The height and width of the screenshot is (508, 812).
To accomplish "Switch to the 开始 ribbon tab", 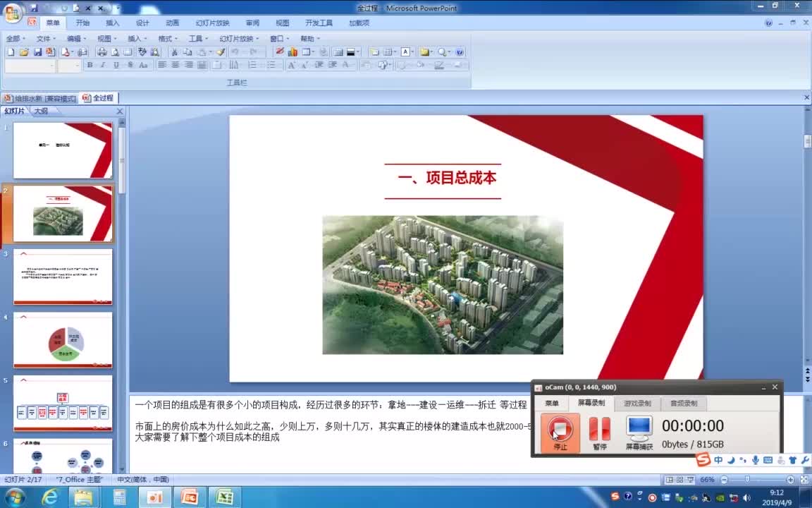I will [83, 23].
